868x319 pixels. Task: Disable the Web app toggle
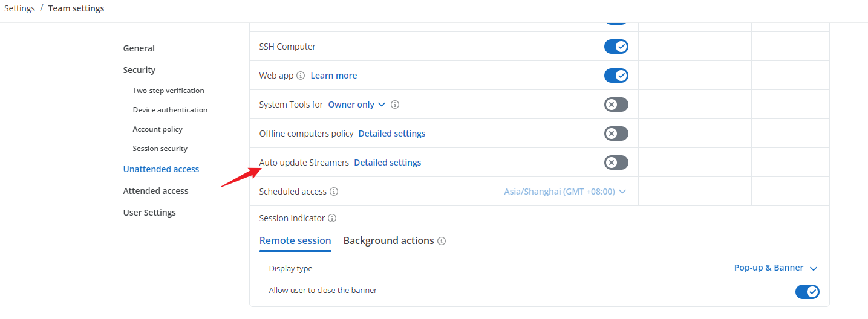click(x=616, y=76)
